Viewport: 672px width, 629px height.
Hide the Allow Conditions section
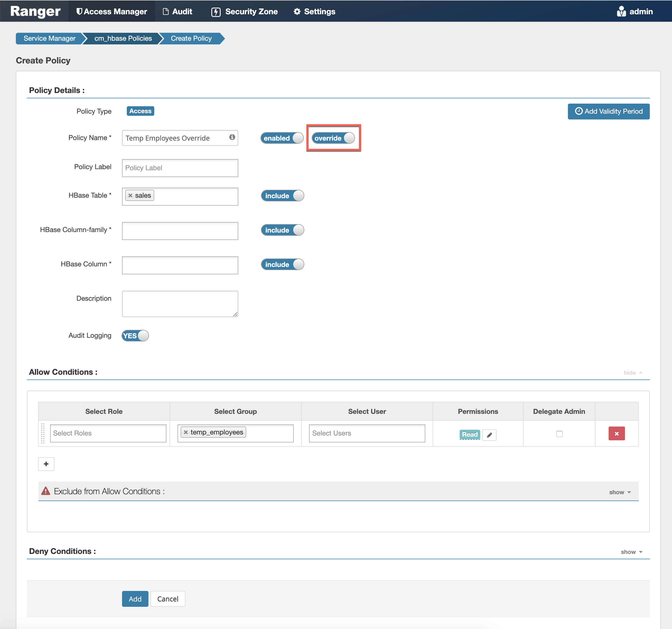632,373
